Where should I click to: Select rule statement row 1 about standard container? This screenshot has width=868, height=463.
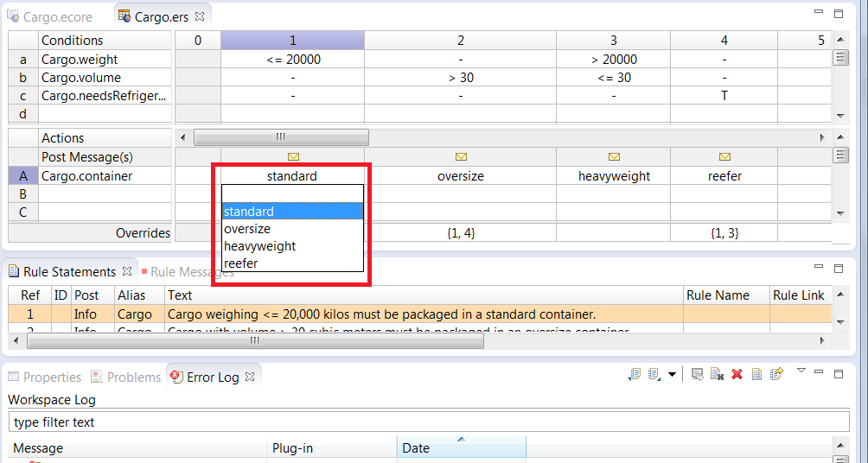[x=419, y=314]
